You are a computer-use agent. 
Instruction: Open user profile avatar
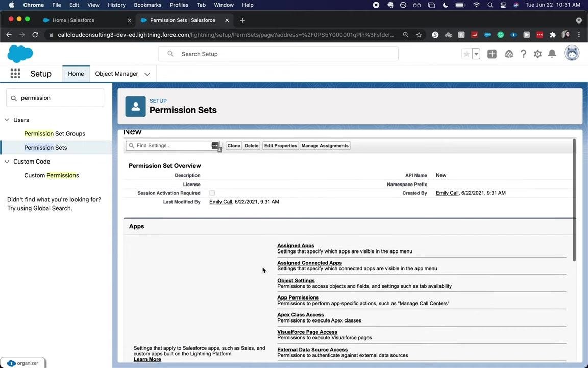pos(572,54)
